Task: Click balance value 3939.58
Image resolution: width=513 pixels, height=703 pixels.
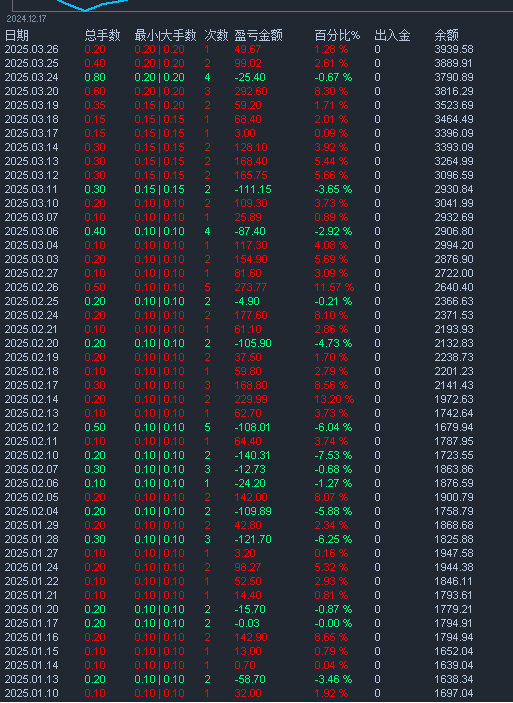Action: click(x=454, y=49)
